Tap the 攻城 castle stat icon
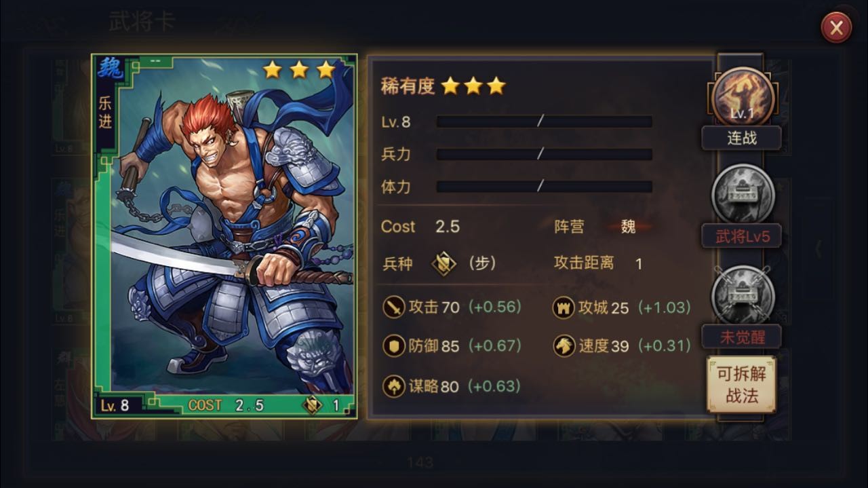The height and width of the screenshot is (488, 868). pos(564,307)
